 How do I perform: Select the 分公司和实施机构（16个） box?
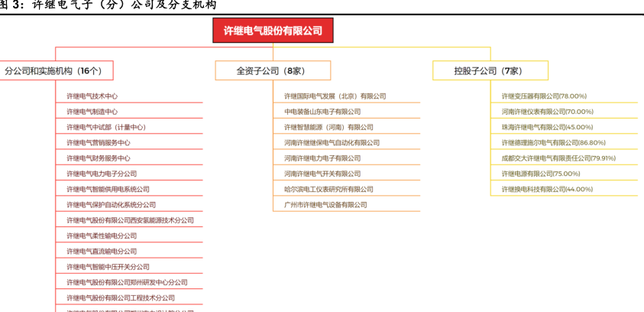click(56, 70)
